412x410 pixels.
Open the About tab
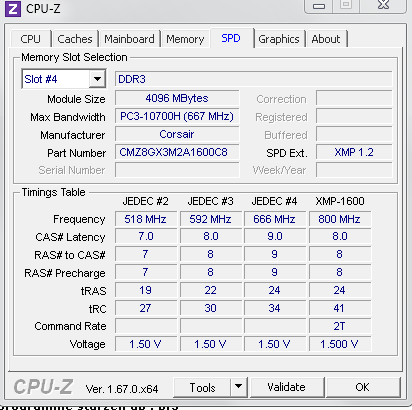pyautogui.click(x=326, y=39)
